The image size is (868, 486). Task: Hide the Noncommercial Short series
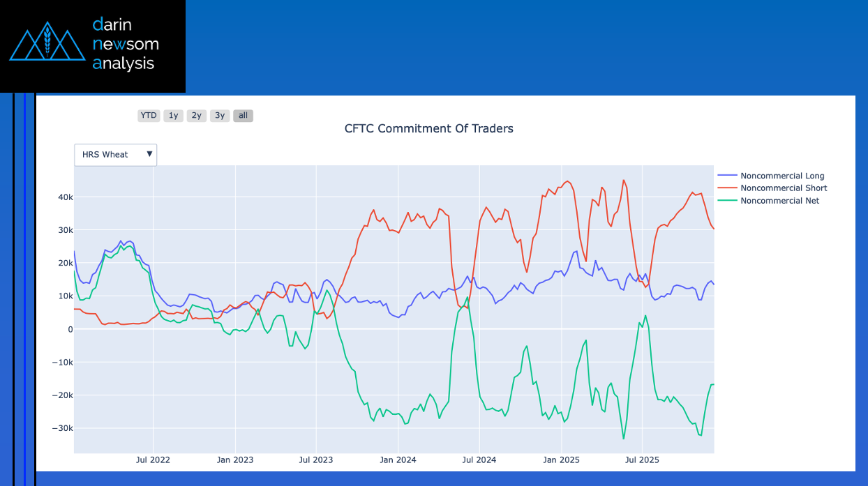click(x=783, y=188)
